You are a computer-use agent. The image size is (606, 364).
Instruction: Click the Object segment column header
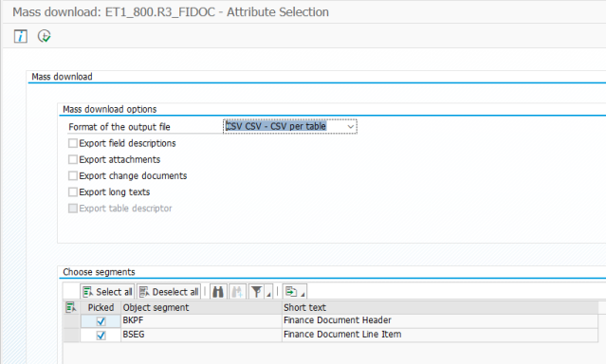[x=201, y=307]
